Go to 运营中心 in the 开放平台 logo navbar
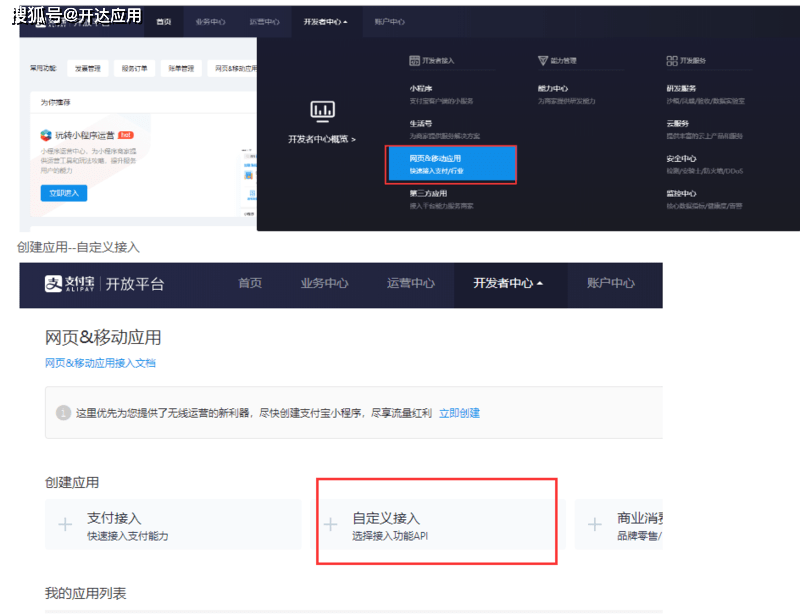The image size is (800, 615). coord(411,283)
